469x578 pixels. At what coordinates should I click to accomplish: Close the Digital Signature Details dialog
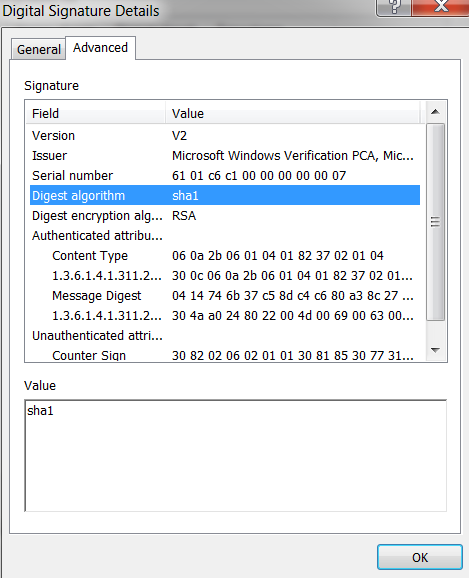tap(441, 7)
